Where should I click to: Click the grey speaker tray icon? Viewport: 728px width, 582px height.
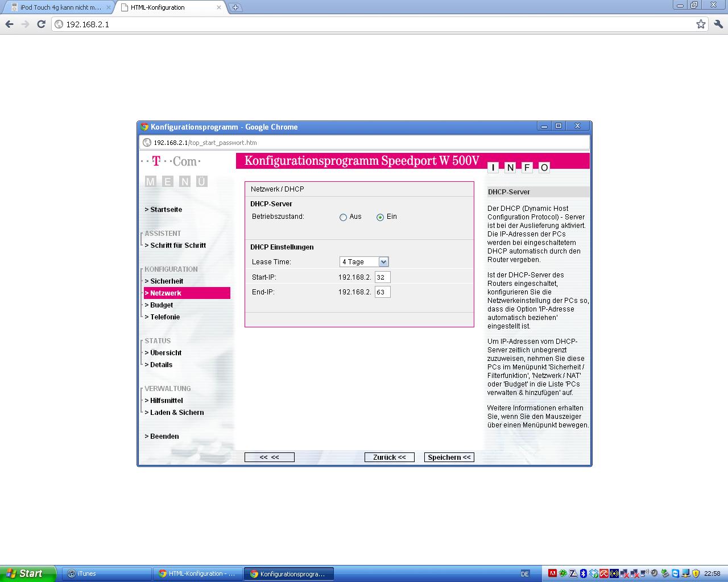pyautogui.click(x=654, y=573)
